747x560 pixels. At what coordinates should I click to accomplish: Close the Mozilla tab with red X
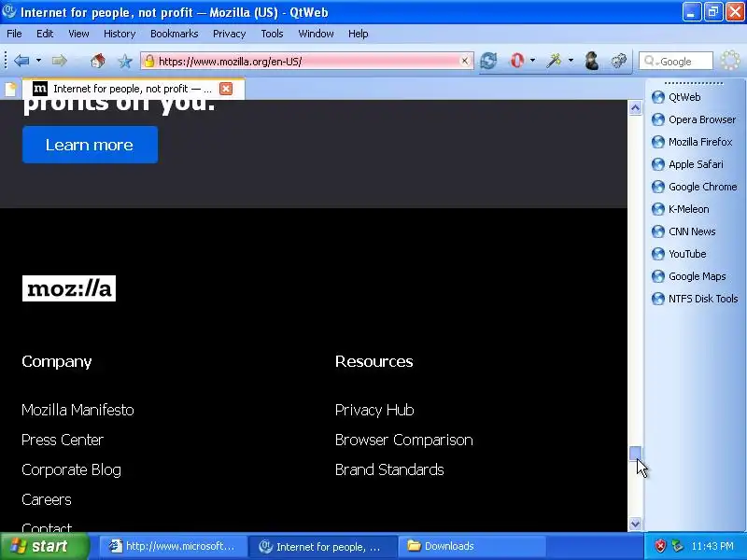pos(226,89)
